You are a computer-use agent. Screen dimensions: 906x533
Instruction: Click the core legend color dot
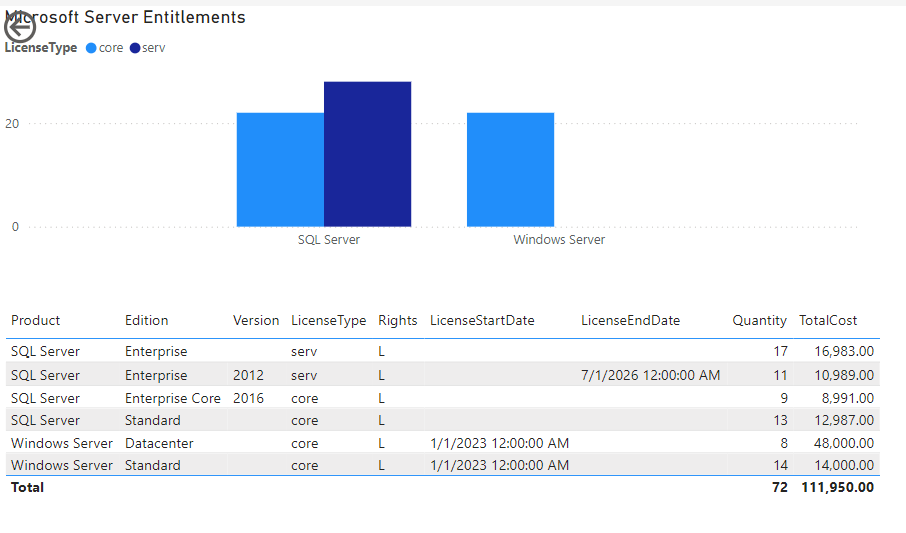tap(91, 48)
